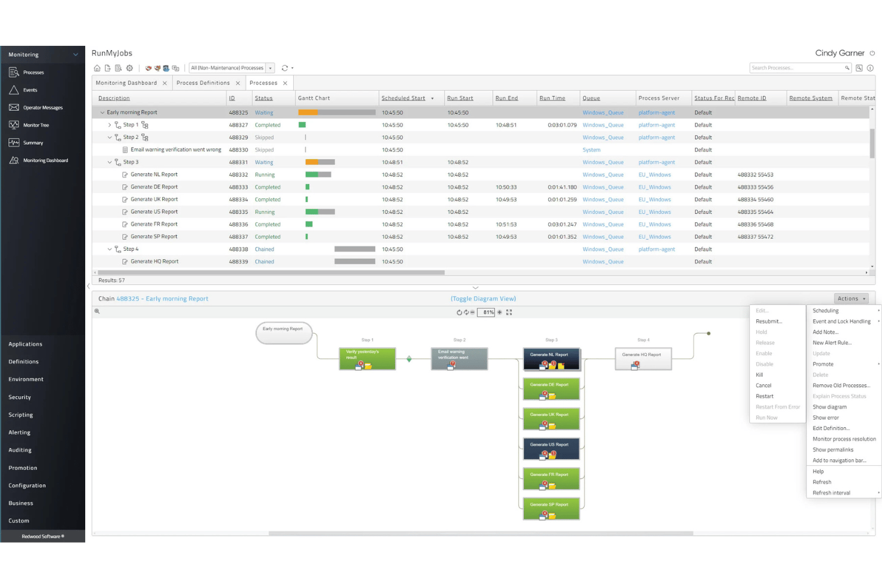
Task: Click the Verify yesterday's result diagram node
Action: pos(367,359)
